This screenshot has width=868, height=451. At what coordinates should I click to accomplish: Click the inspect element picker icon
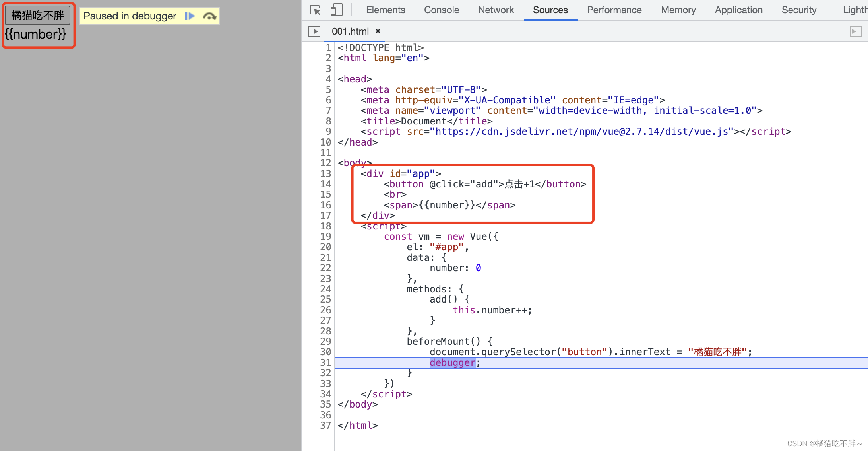click(315, 10)
